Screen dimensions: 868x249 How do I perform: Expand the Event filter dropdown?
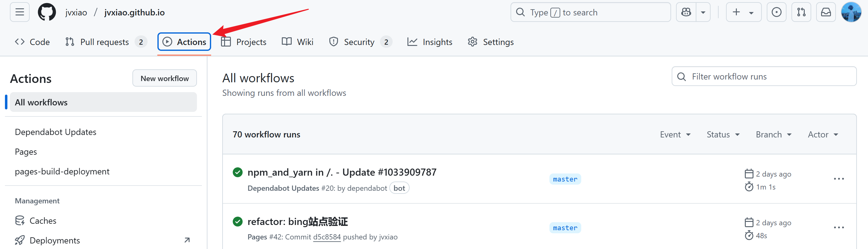click(x=675, y=135)
